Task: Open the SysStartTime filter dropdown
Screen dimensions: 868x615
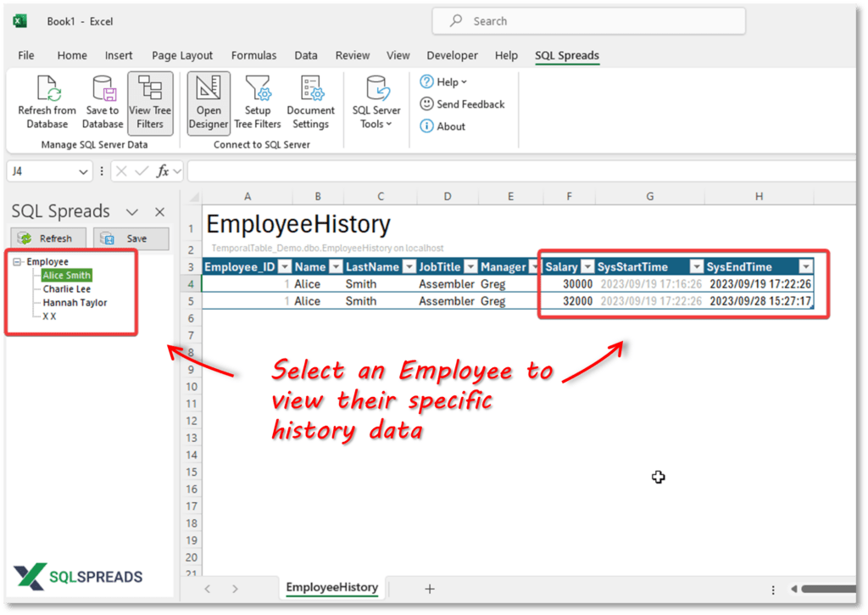Action: point(698,266)
